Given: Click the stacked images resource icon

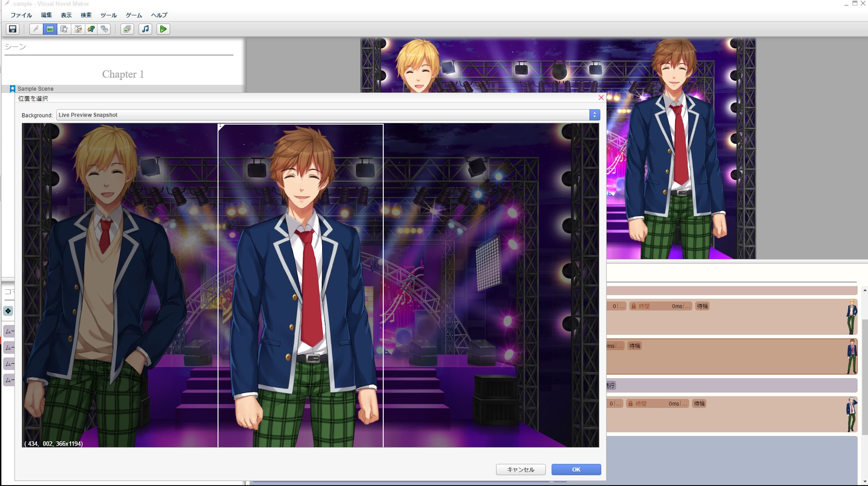Looking at the screenshot, I should [127, 29].
